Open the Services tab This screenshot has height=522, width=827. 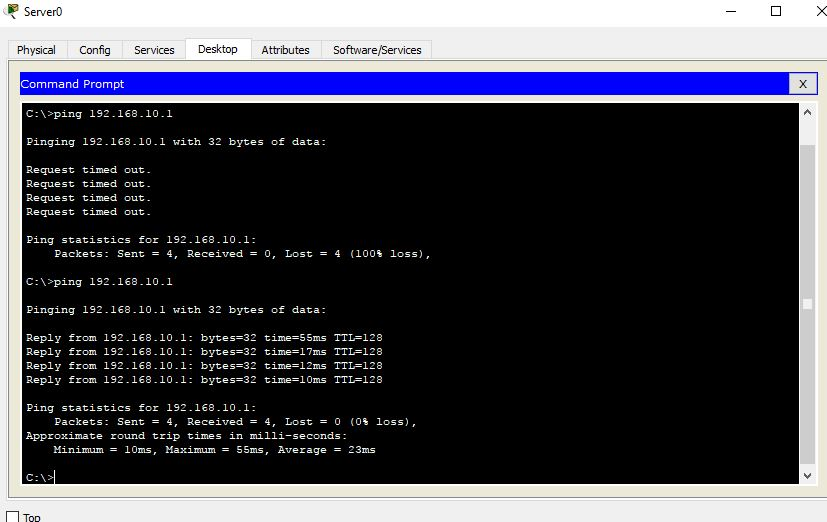[154, 50]
